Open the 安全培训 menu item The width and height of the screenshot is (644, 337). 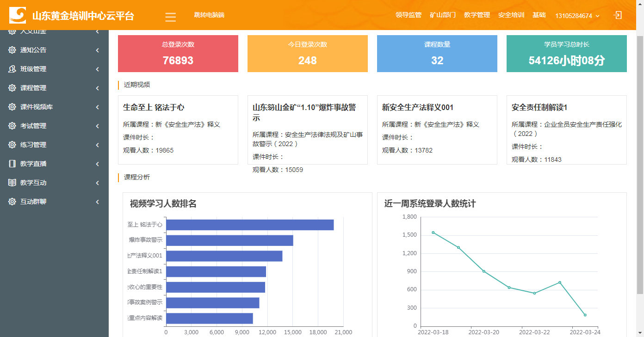[x=511, y=14]
